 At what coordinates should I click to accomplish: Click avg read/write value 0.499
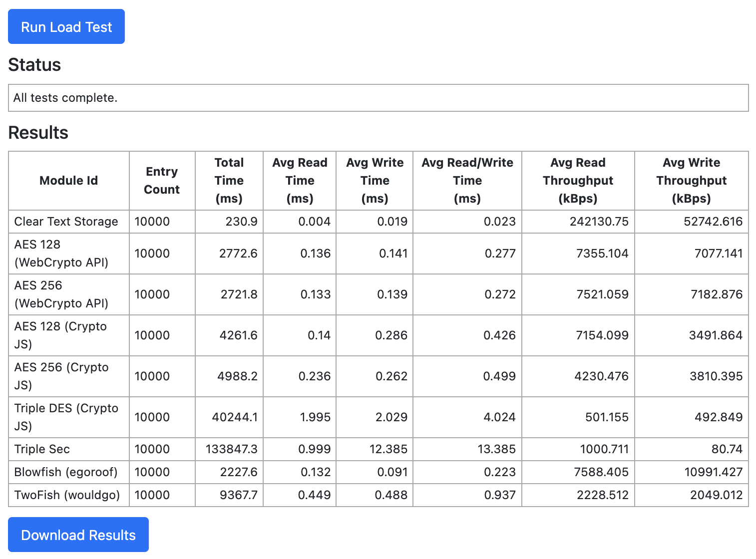[x=499, y=376]
